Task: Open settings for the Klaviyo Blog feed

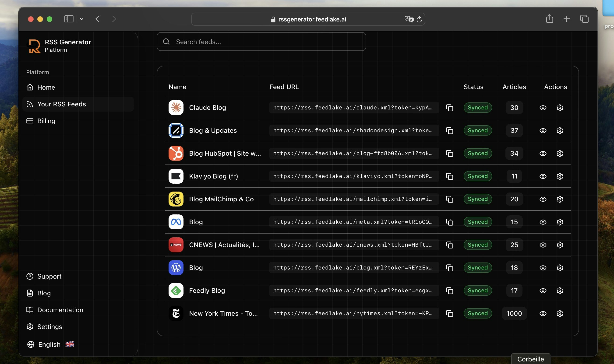Action: pyautogui.click(x=560, y=176)
